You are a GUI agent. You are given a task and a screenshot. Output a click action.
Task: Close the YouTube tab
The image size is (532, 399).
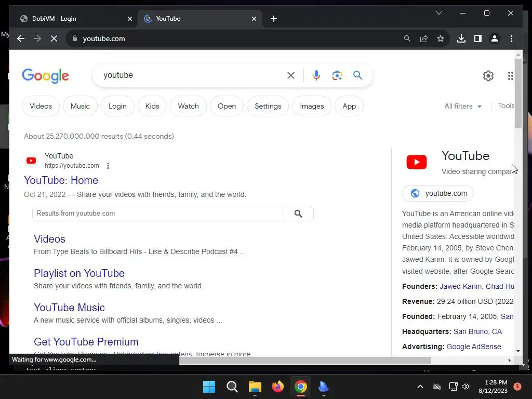coord(254,19)
